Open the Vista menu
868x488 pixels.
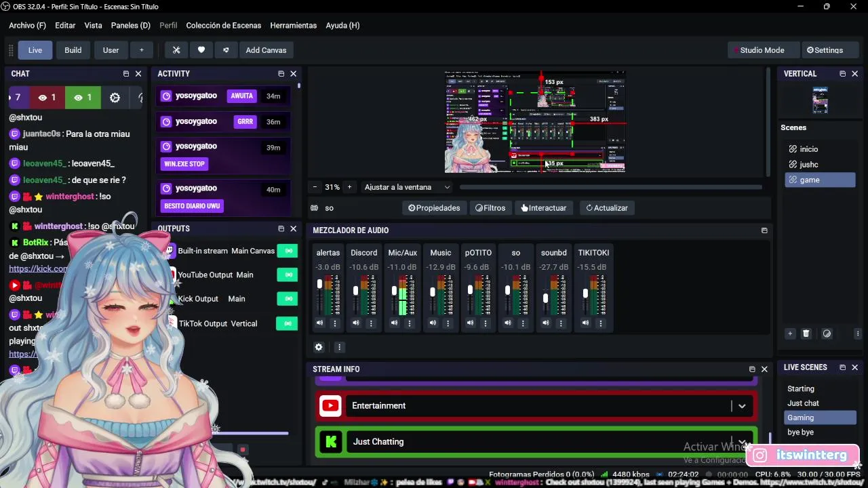[93, 25]
